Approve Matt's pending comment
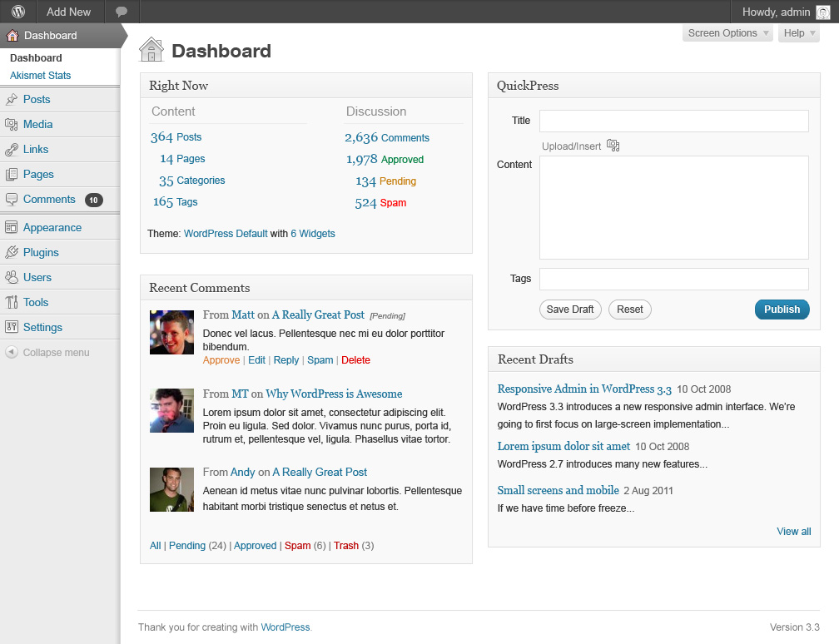 [221, 360]
